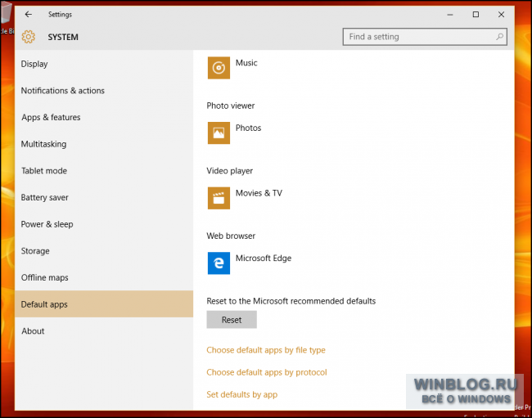Select Multitasking in the sidebar
Screen dimensions: 532x418
[104, 144]
